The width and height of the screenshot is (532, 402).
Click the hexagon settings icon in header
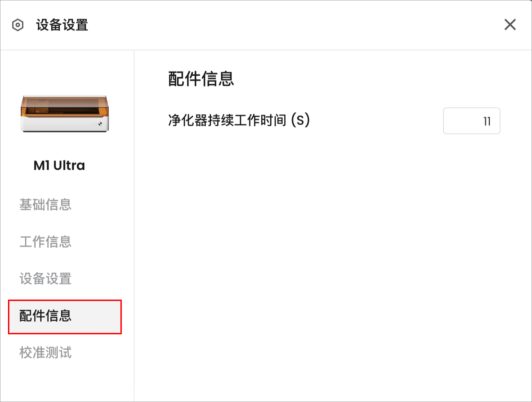coord(18,25)
